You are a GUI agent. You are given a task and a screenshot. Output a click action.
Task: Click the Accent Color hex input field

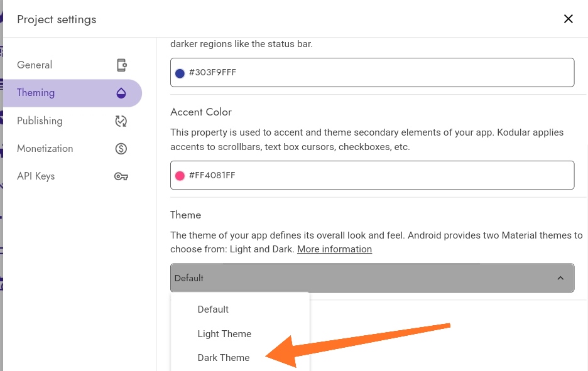[377, 176]
